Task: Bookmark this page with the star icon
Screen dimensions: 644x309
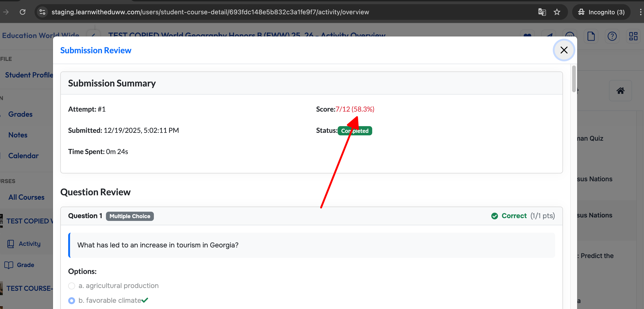Action: click(557, 12)
